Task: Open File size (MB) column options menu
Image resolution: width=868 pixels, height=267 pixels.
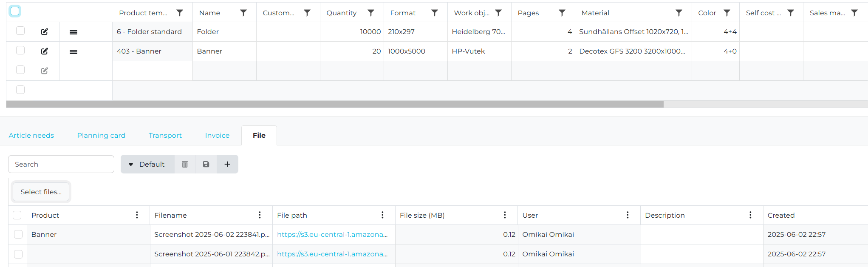Action: (505, 215)
